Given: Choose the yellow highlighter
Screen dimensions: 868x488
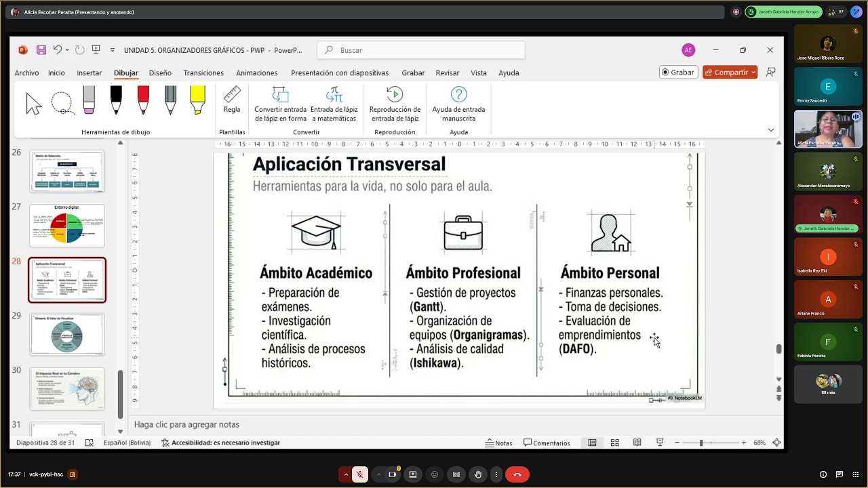Looking at the screenshot, I should [x=197, y=100].
